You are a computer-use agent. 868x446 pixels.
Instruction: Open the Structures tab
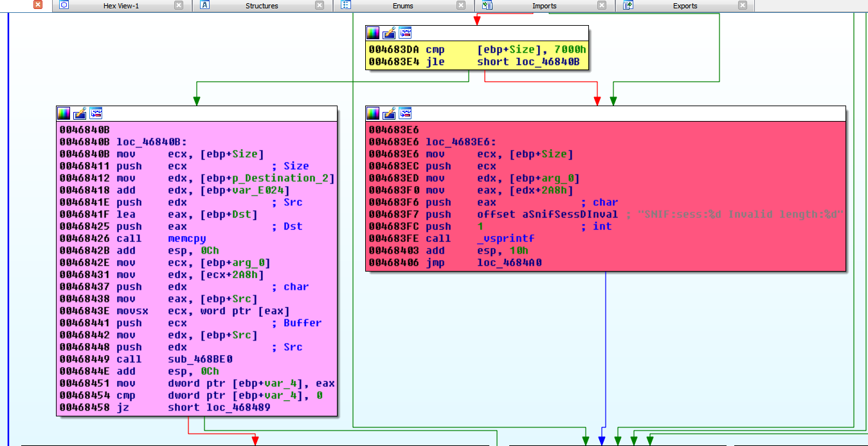tap(262, 6)
